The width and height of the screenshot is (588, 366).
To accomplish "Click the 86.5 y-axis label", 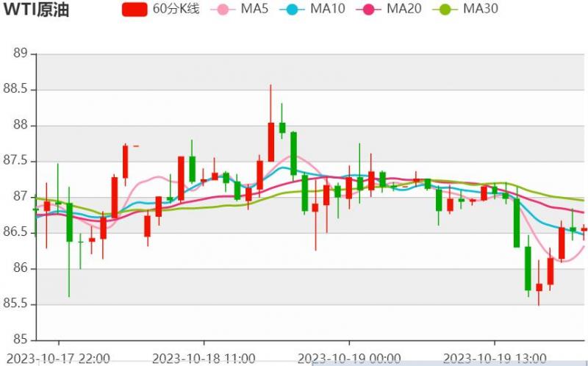I will 15,232.
